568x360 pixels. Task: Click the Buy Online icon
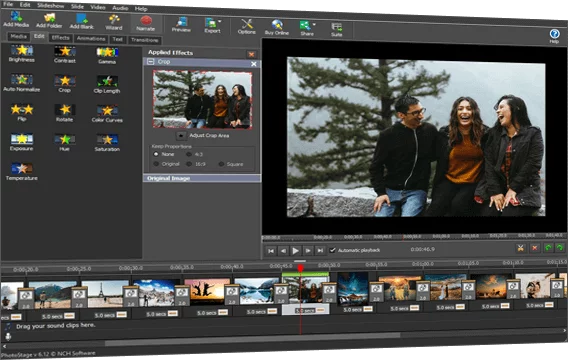click(277, 28)
